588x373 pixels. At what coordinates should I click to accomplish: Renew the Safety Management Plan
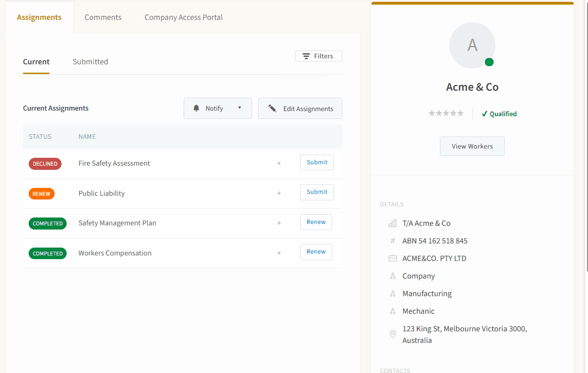[316, 222]
